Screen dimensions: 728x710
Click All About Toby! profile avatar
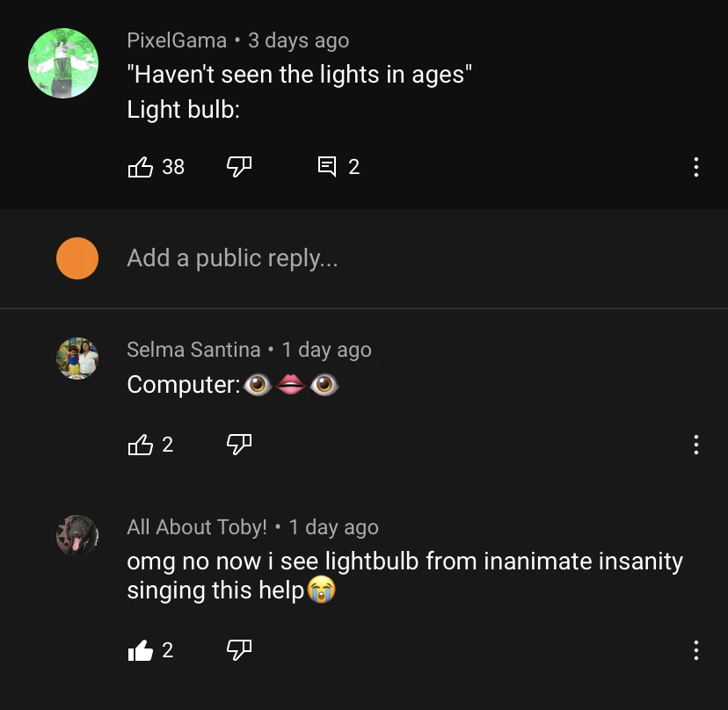pyautogui.click(x=77, y=535)
